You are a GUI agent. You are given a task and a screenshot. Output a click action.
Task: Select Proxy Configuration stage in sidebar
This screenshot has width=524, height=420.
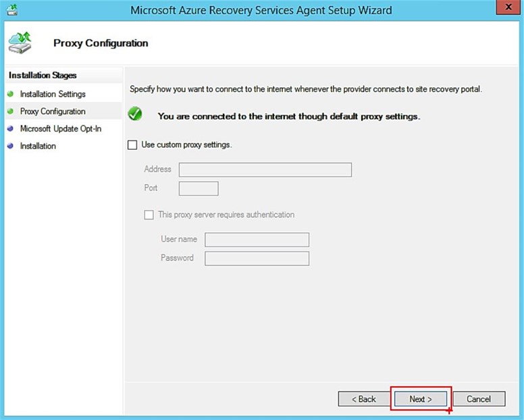53,111
